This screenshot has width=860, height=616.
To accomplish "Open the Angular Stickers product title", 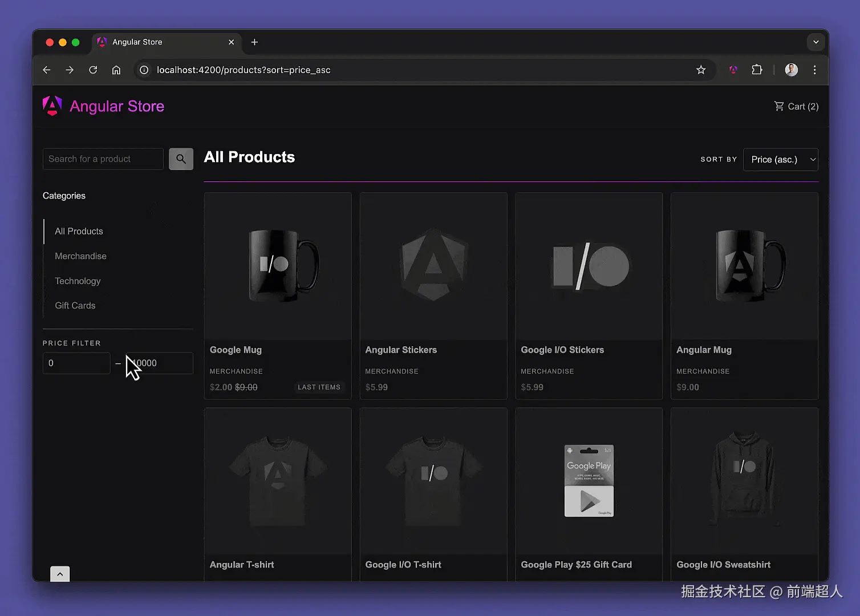I will (401, 350).
